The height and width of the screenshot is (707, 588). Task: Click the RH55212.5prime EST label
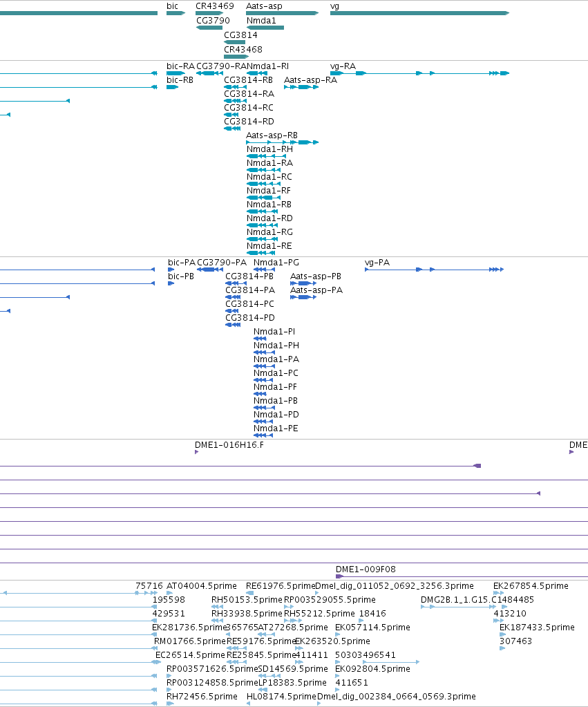coord(319,614)
